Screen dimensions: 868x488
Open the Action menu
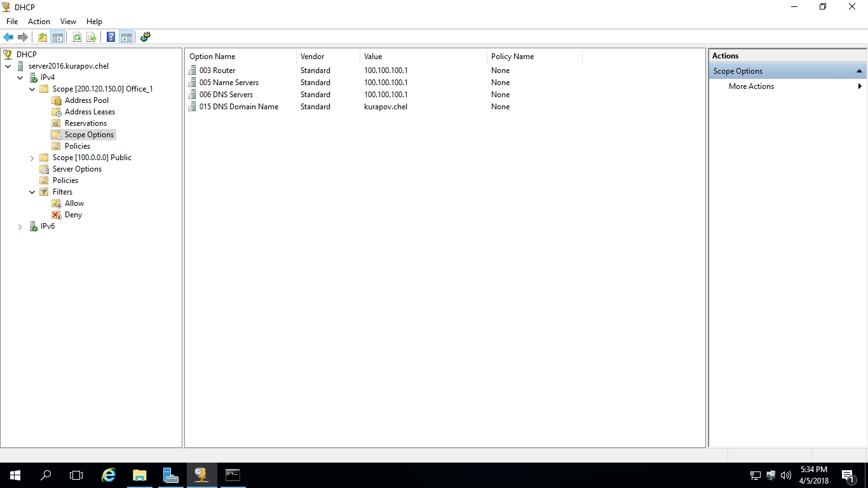[x=39, y=22]
